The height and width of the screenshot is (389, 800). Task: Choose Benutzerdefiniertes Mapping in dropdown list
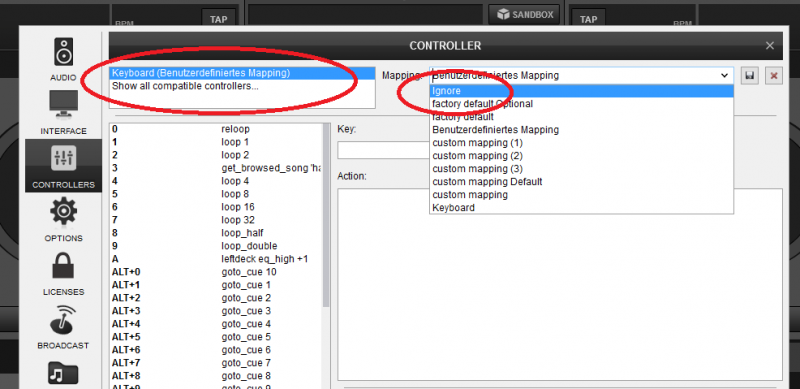click(x=582, y=130)
